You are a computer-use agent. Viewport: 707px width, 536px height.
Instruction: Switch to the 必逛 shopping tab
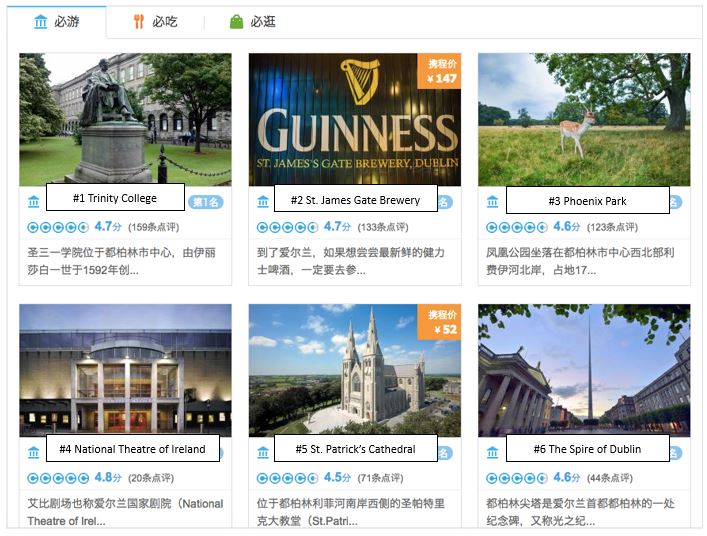pyautogui.click(x=253, y=21)
